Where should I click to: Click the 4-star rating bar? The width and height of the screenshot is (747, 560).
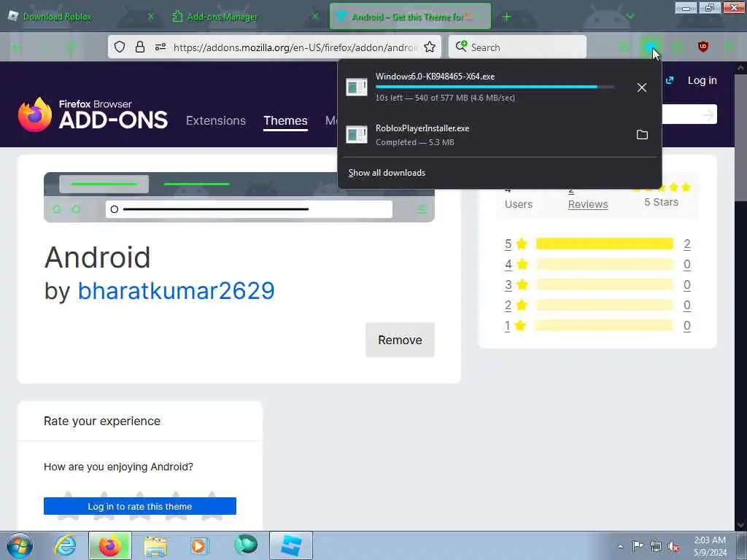click(x=605, y=264)
